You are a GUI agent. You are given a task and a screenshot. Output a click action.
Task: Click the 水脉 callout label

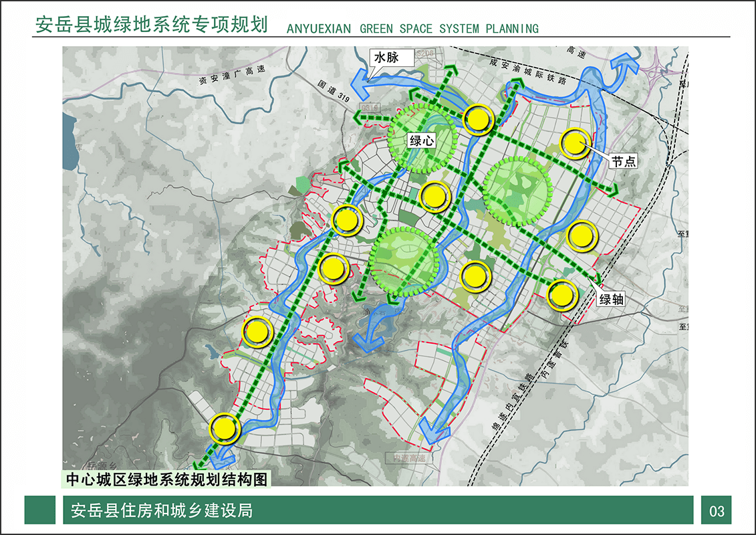pyautogui.click(x=386, y=58)
